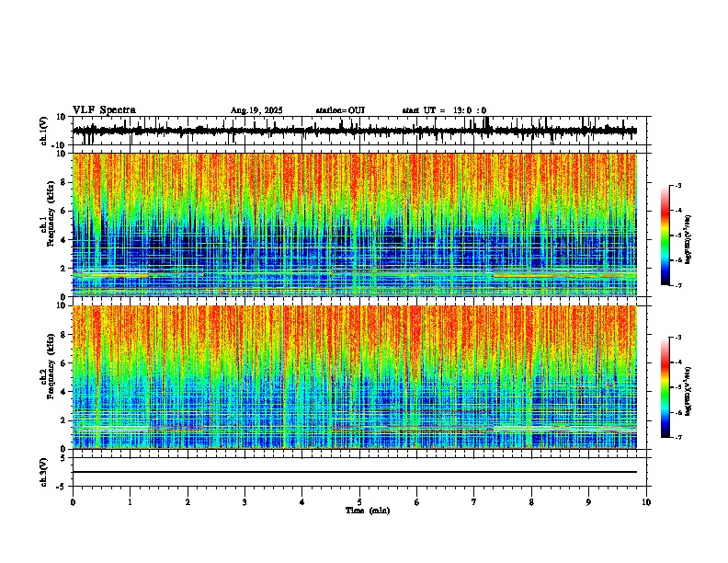Click the start UT time "13: 0 : 0"
Viewport: 728px width, 563px height.
click(470, 110)
